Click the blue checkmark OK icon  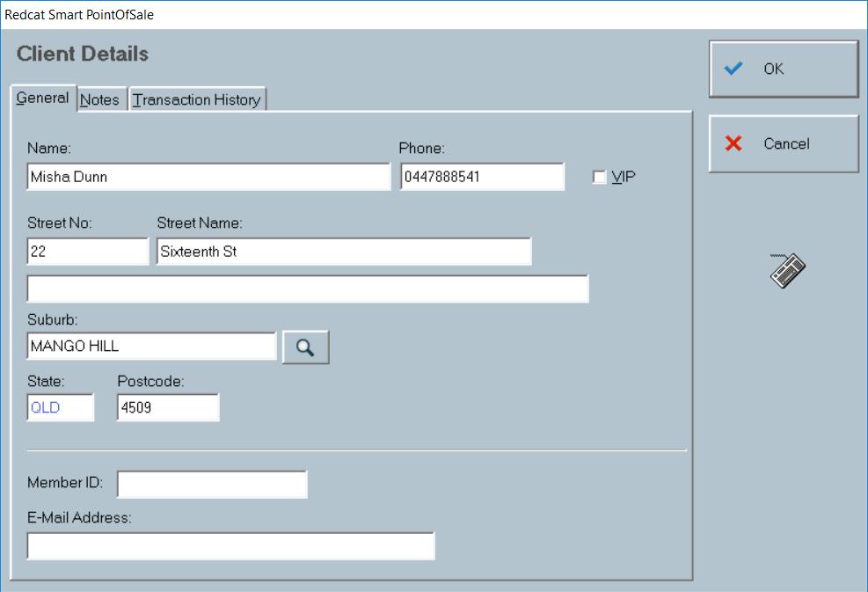[732, 69]
